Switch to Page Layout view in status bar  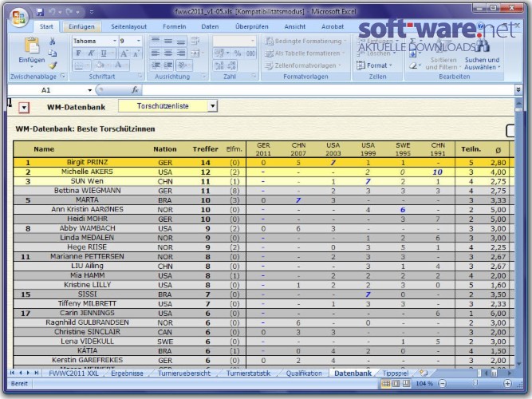(x=396, y=384)
